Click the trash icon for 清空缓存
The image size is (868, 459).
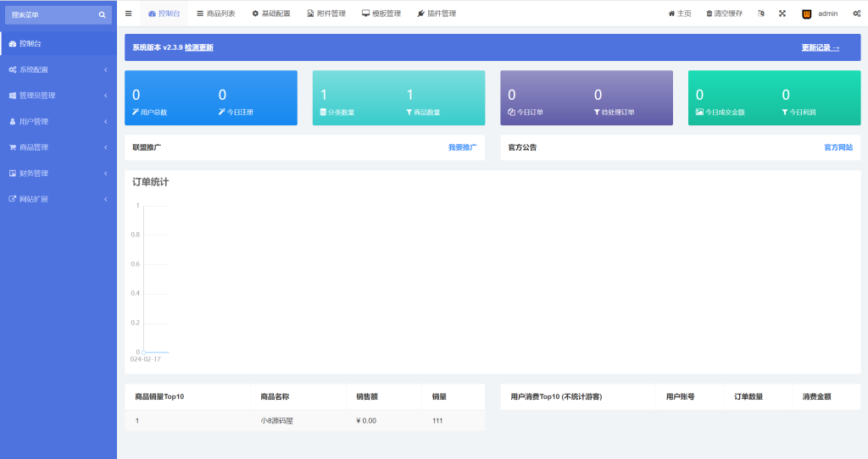coord(709,14)
